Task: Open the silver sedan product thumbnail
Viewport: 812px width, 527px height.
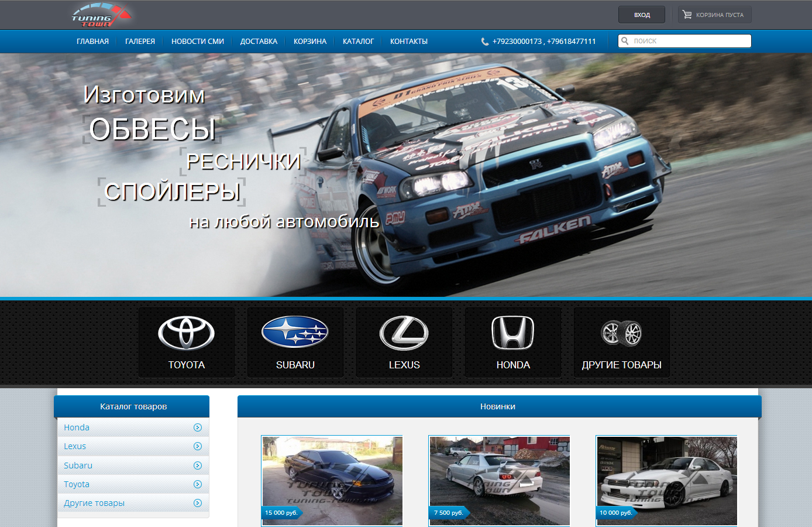Action: click(x=500, y=481)
